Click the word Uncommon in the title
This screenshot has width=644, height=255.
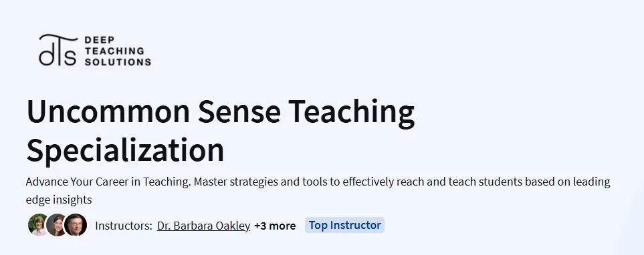[x=108, y=111]
